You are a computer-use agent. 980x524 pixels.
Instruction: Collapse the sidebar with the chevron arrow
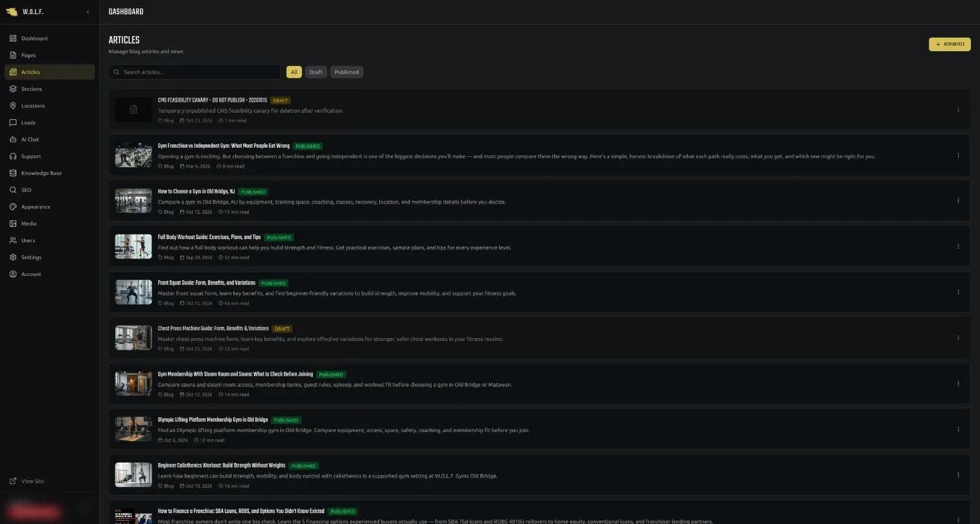(87, 12)
